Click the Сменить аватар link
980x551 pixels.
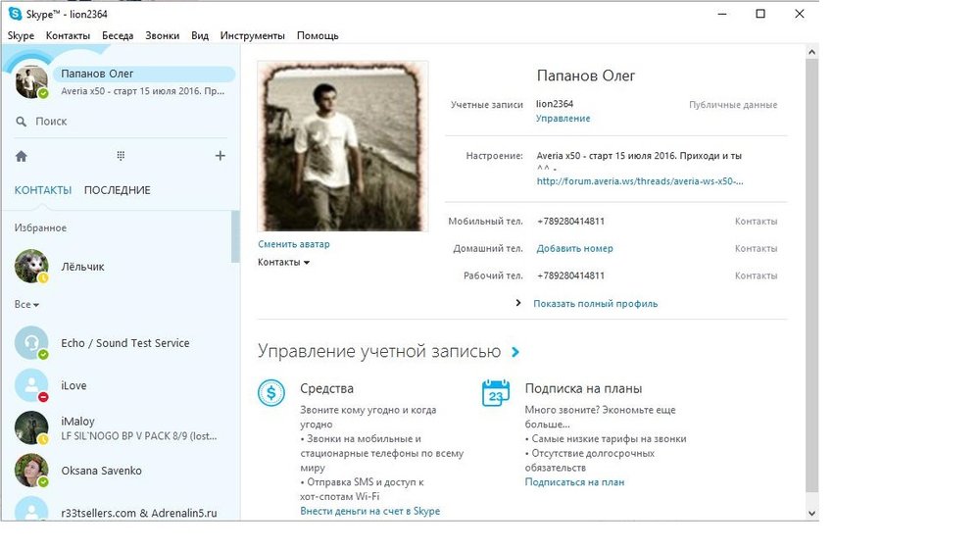(294, 244)
